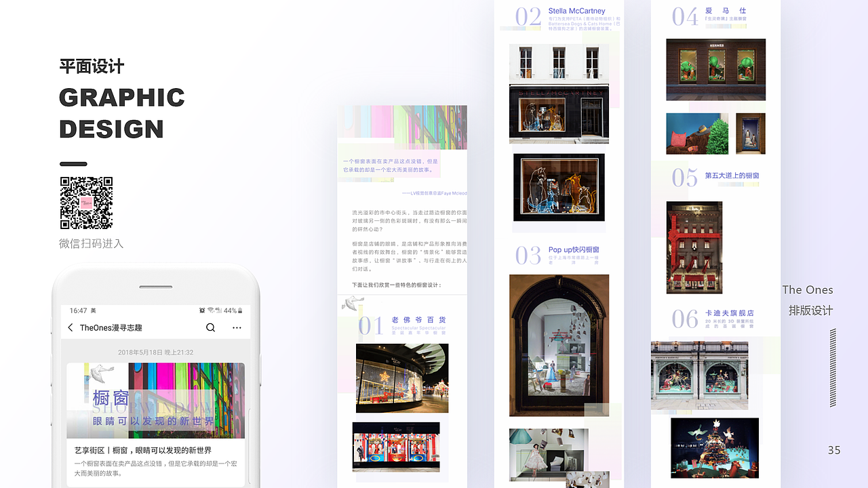
Task: Open the arched Pop up window photo
Action: [x=559, y=345]
